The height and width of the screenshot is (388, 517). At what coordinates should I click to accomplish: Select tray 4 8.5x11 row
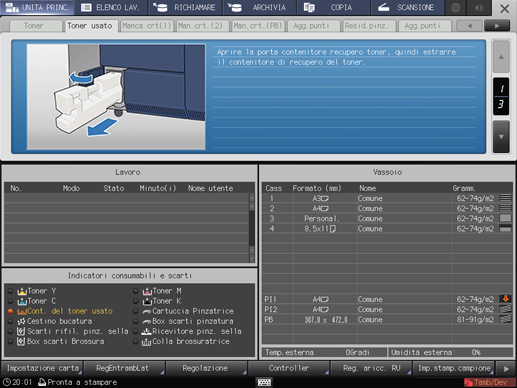pyautogui.click(x=387, y=229)
